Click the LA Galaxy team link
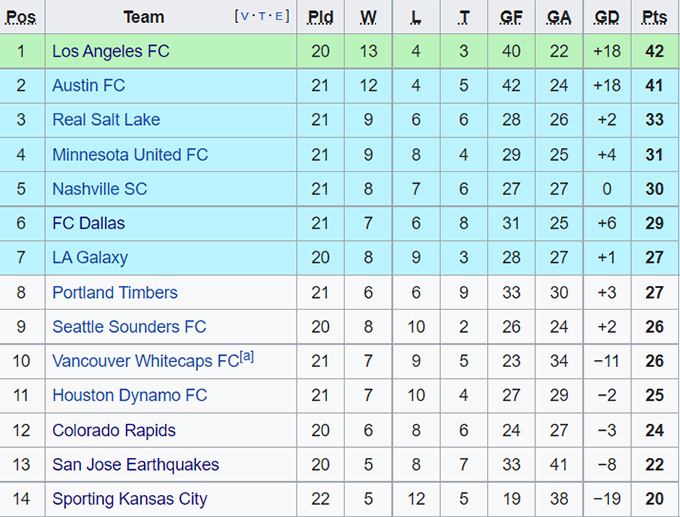 (90, 258)
